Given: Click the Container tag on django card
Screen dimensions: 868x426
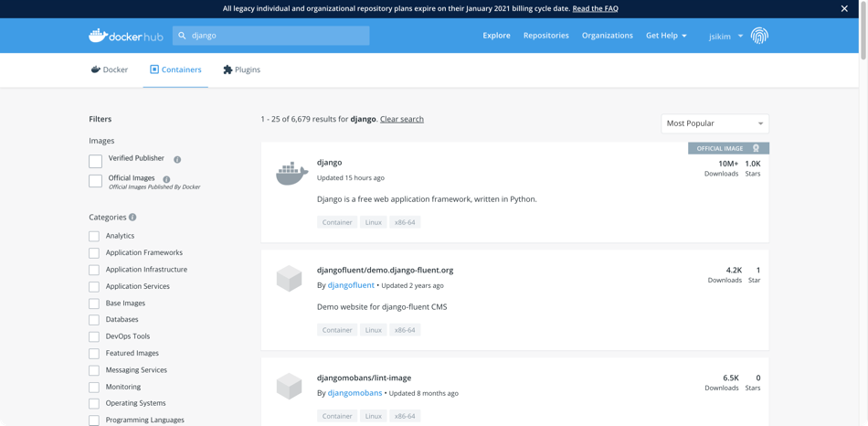Looking at the screenshot, I should (x=337, y=222).
